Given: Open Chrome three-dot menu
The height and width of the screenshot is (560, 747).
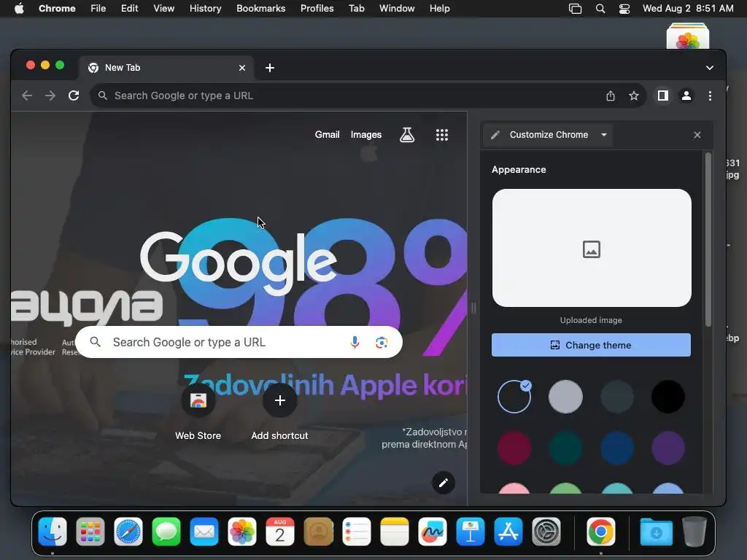Looking at the screenshot, I should (x=710, y=96).
